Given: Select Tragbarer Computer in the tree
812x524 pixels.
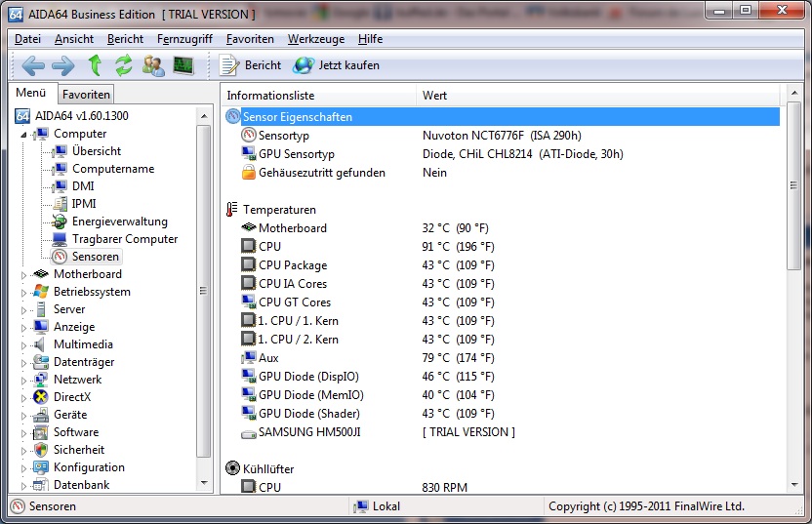Looking at the screenshot, I should click(x=125, y=239).
